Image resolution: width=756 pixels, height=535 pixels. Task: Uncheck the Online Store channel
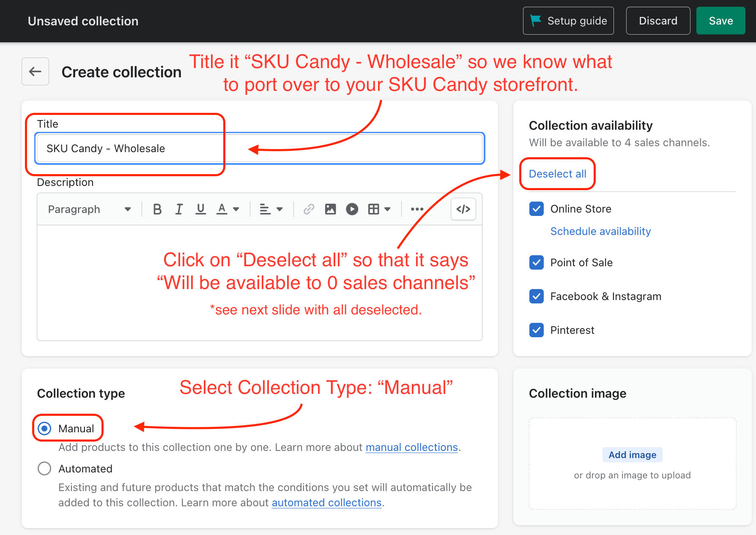pos(537,209)
